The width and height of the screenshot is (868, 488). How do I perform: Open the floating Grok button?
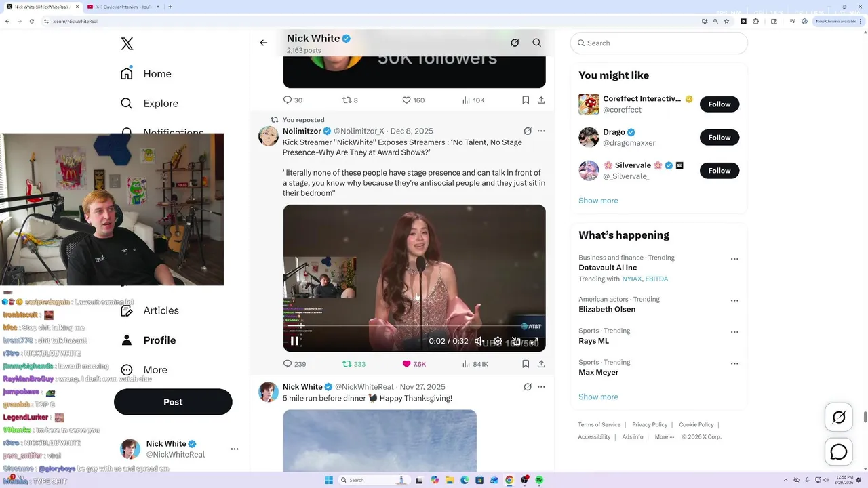tap(839, 418)
